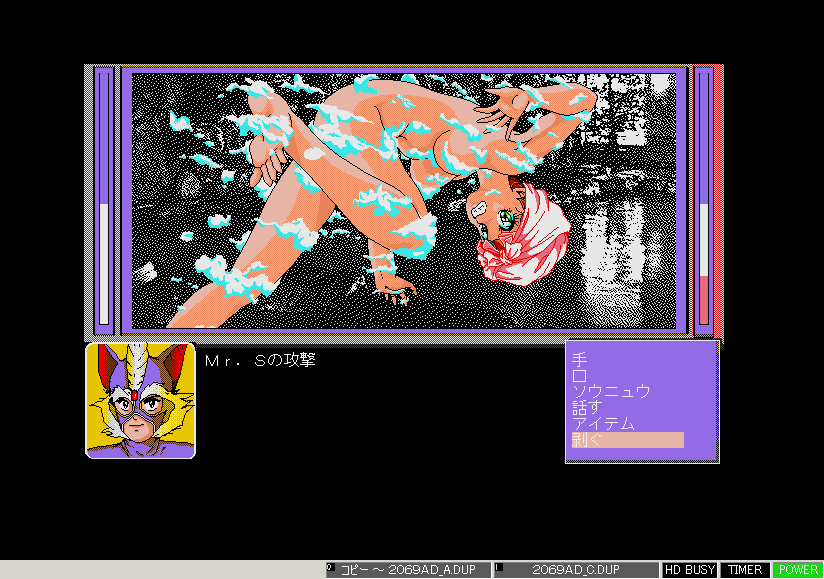Click the left vertical purple gauge
This screenshot has height=579, width=824.
click(x=104, y=198)
